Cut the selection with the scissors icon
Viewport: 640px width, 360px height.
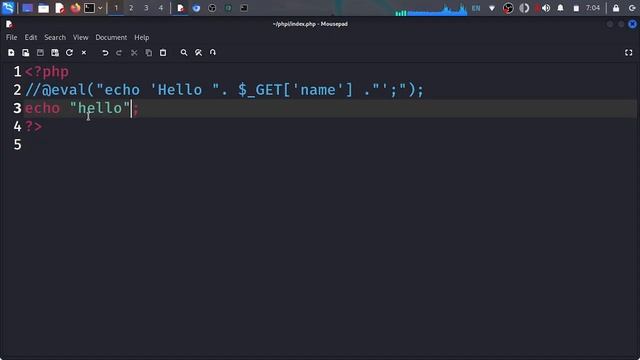click(x=134, y=53)
